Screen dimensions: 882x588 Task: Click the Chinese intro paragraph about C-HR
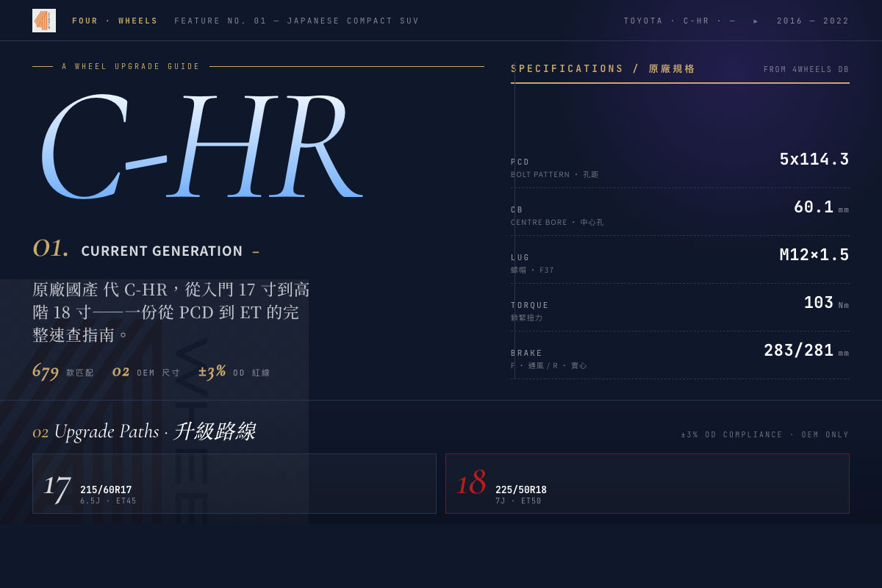[171, 312]
